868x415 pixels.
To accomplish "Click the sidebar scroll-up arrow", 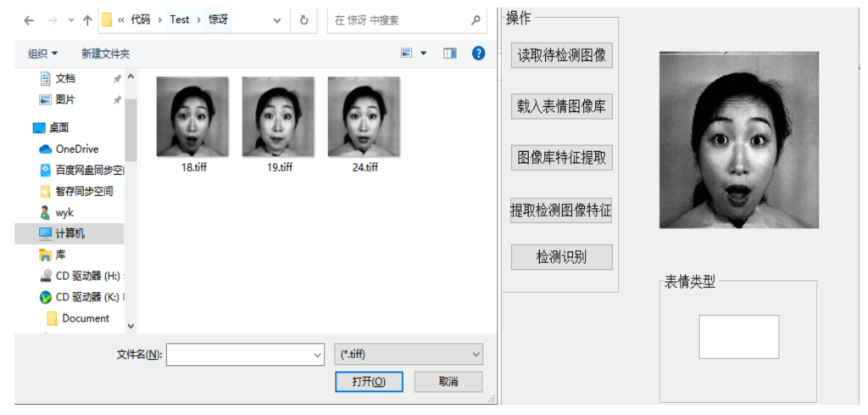I will tap(131, 76).
